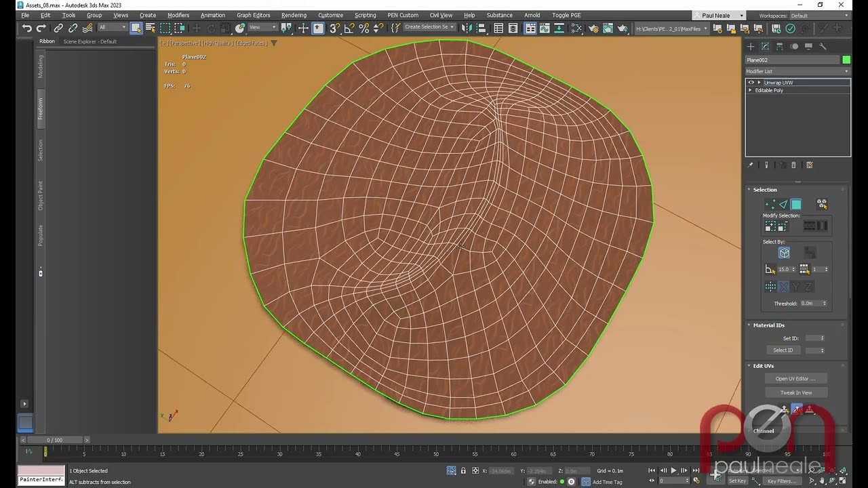Click the Open UV Editor button
Screen dimensions: 868x488
[x=795, y=379]
